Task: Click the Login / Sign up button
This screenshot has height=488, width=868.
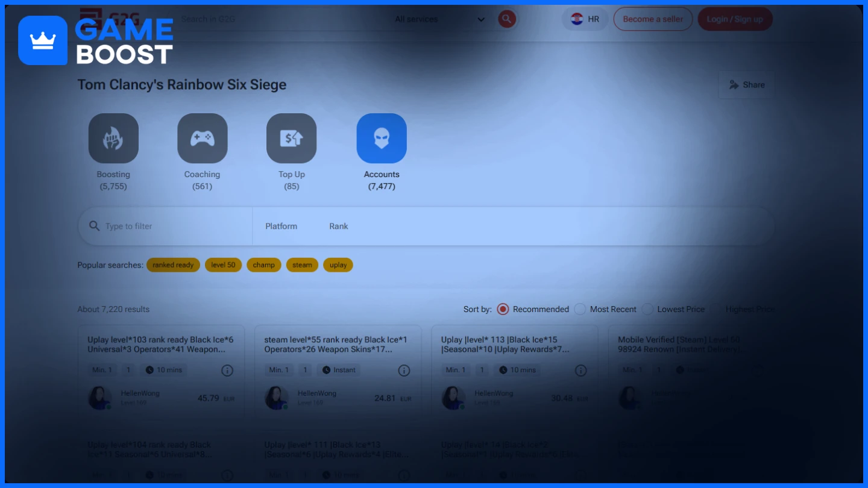Action: 735,19
